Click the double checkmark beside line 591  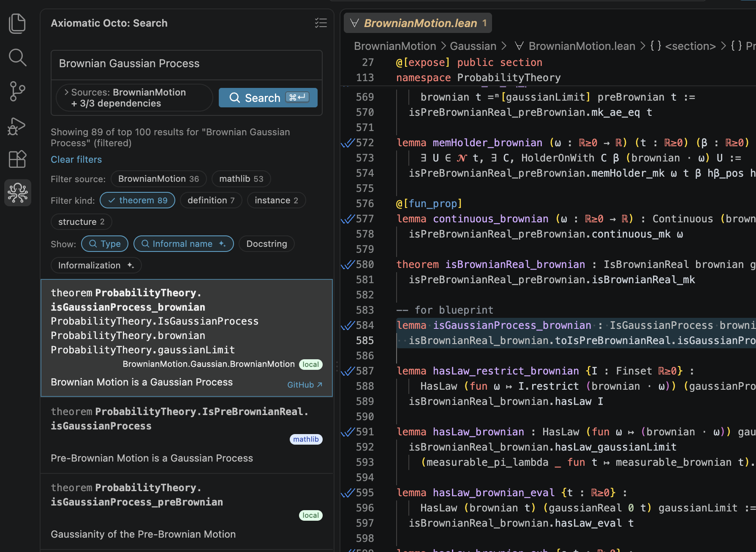coord(348,432)
